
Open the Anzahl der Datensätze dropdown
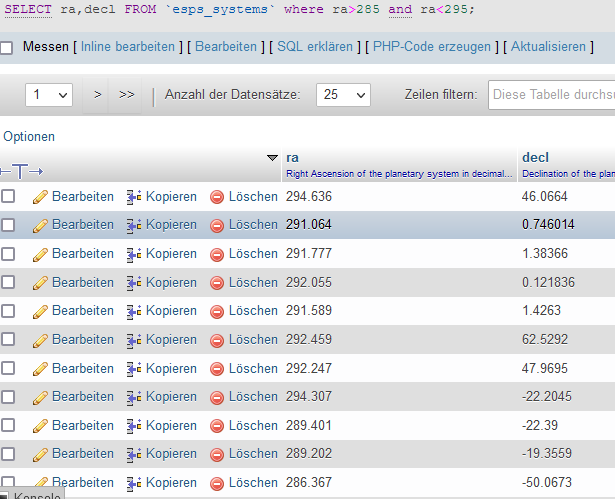343,95
